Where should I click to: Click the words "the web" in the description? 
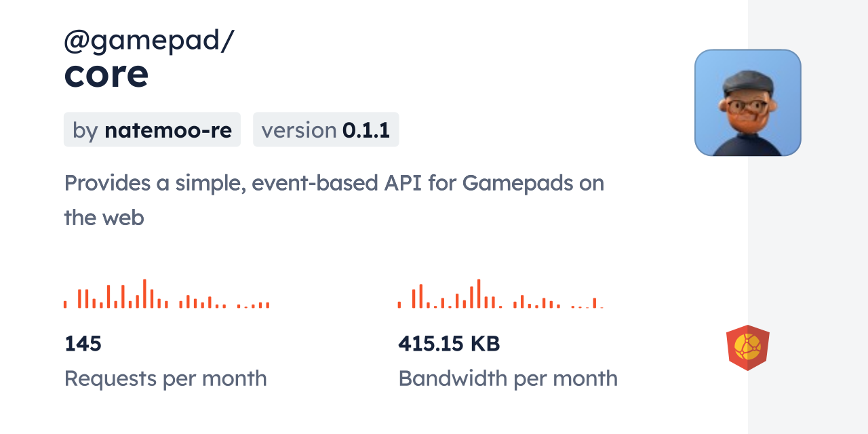(104, 218)
